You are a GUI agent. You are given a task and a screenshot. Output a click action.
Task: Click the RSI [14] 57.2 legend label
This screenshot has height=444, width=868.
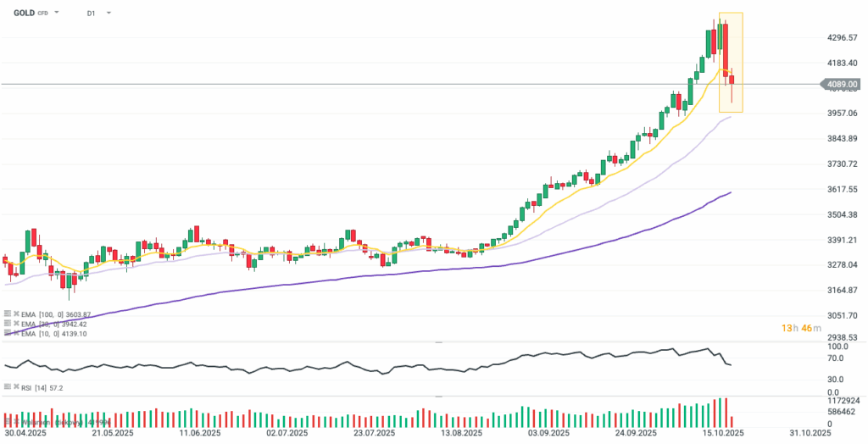pyautogui.click(x=42, y=387)
